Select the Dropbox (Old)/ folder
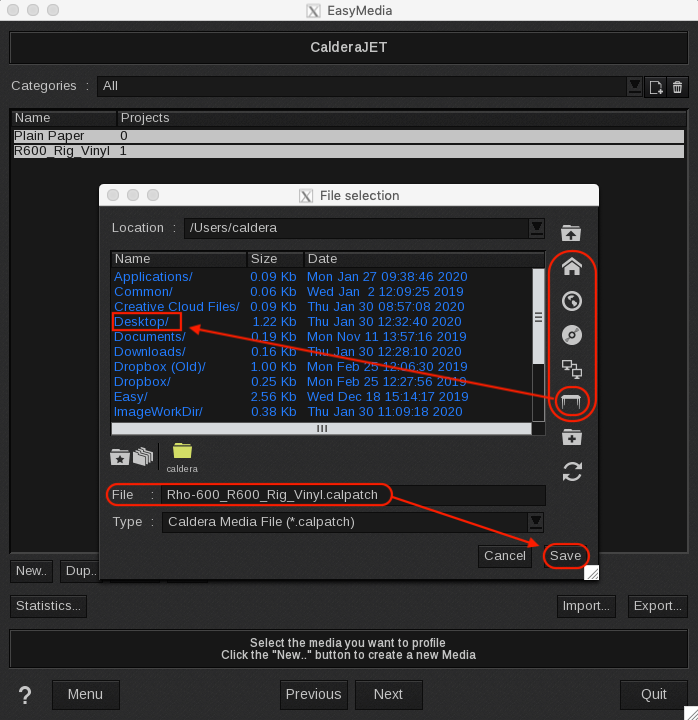The image size is (698, 720). (x=160, y=367)
